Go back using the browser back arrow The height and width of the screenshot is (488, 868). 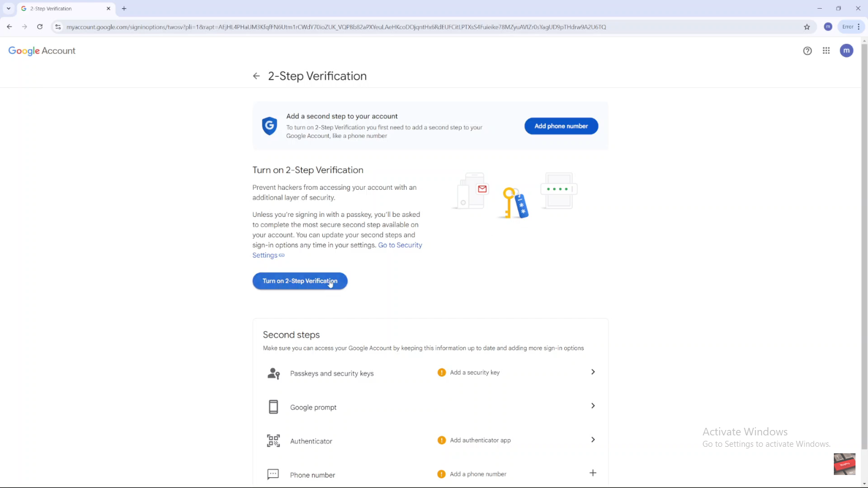(9, 27)
